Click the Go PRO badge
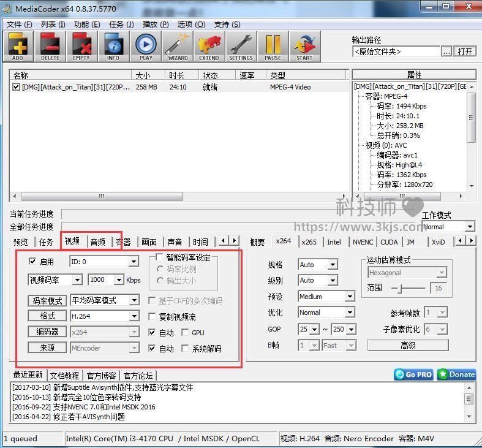Image resolution: width=482 pixels, height=448 pixels. pos(414,374)
